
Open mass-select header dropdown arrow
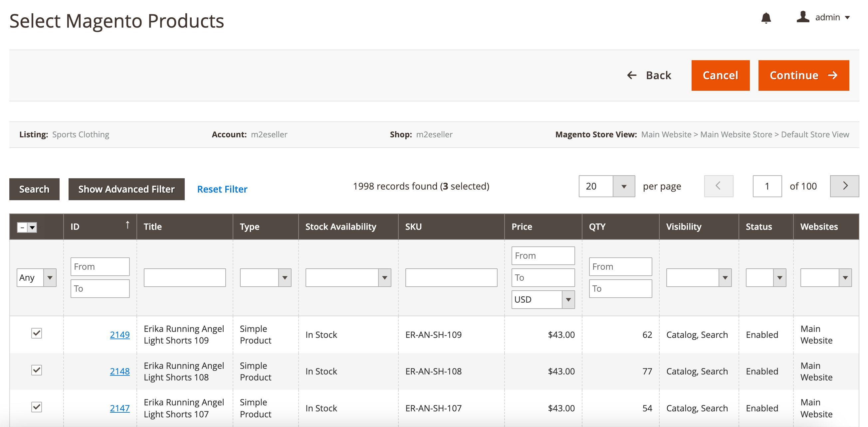point(32,227)
